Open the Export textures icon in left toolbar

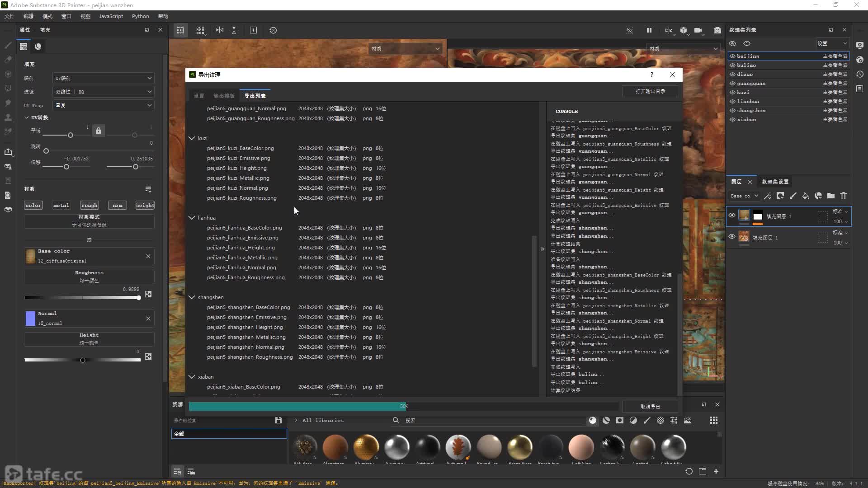pos(8,152)
